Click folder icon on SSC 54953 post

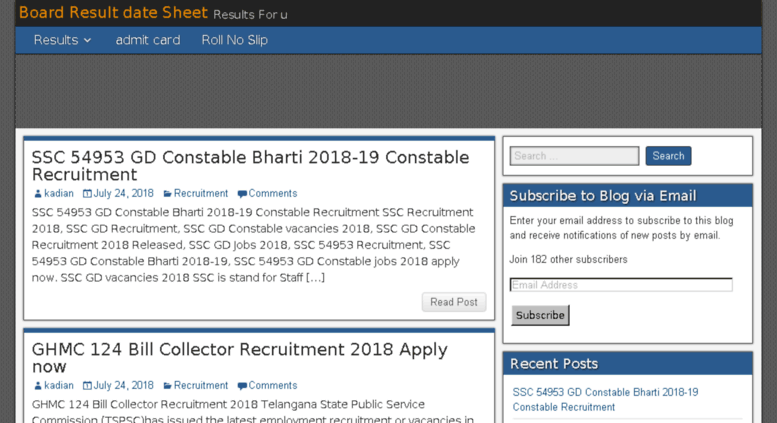pos(167,194)
